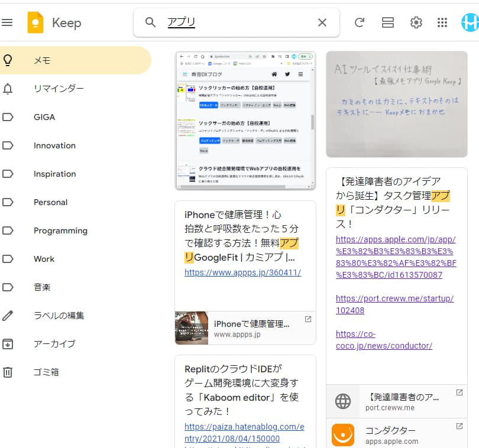Click the refresh icon next to search
This screenshot has width=479, height=448.
[x=359, y=22]
